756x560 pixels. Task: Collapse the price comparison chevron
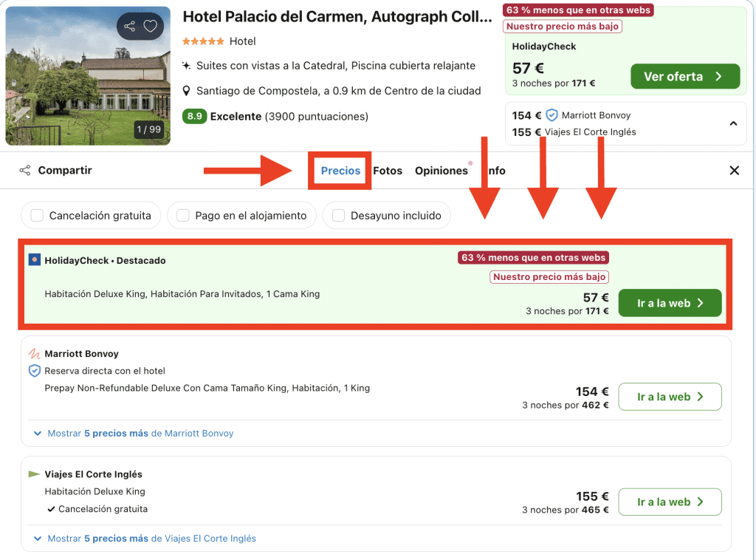coord(733,123)
